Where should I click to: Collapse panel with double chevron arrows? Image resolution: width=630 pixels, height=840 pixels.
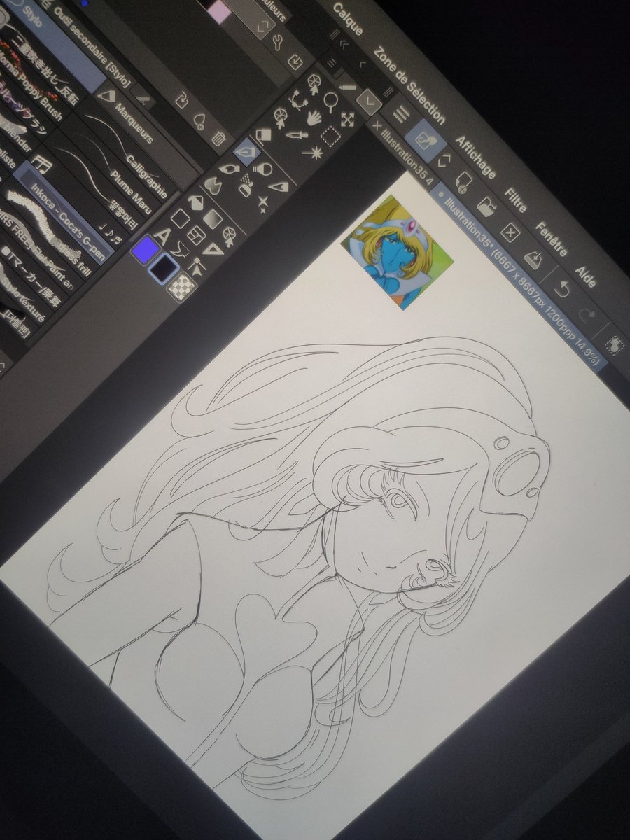point(344,43)
